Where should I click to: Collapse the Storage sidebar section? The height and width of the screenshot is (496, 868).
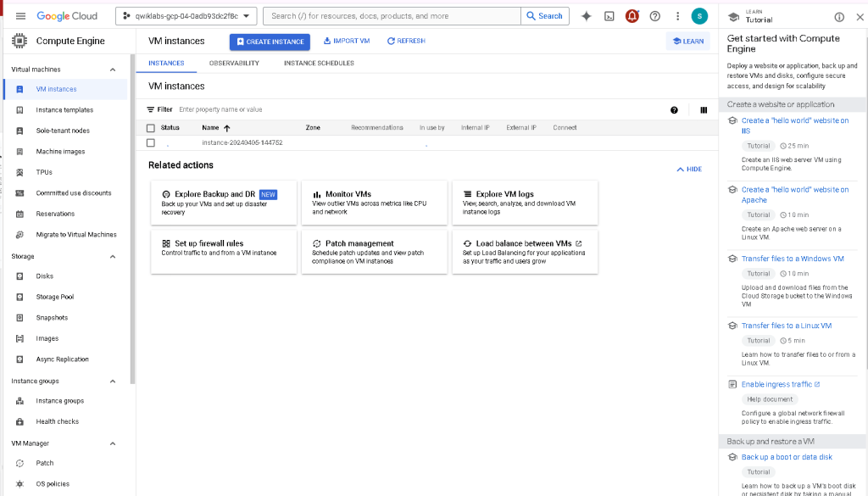[x=113, y=256]
